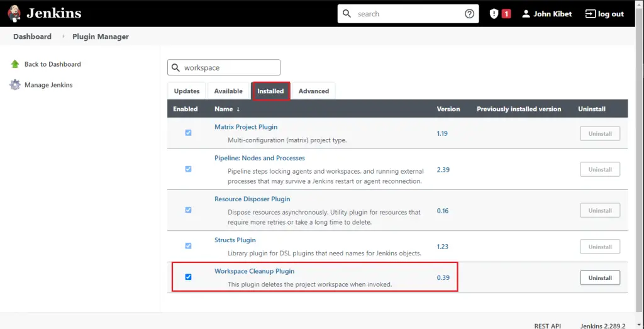This screenshot has width=644, height=329.
Task: Click Uninstall for Structs Plugin
Action: pyautogui.click(x=600, y=247)
